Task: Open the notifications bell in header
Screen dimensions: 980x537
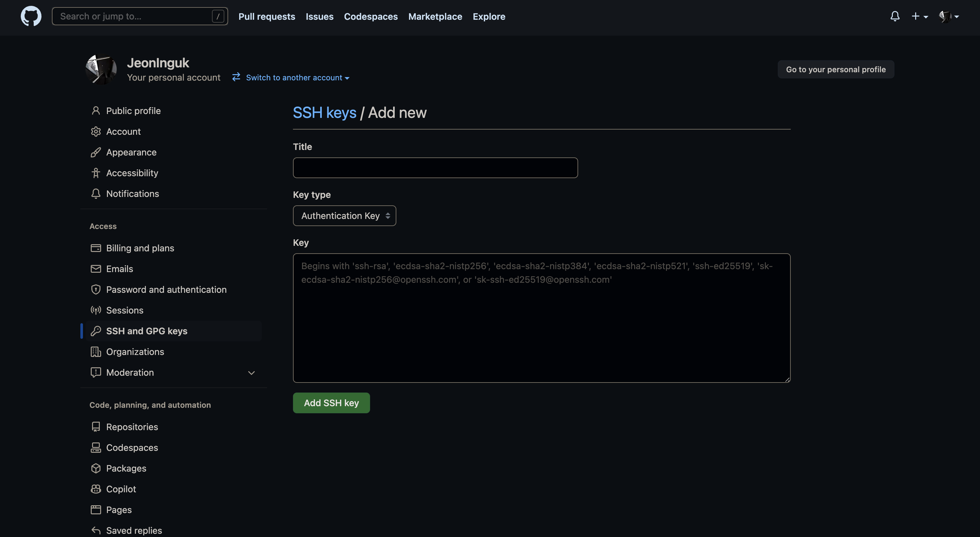Action: tap(895, 16)
